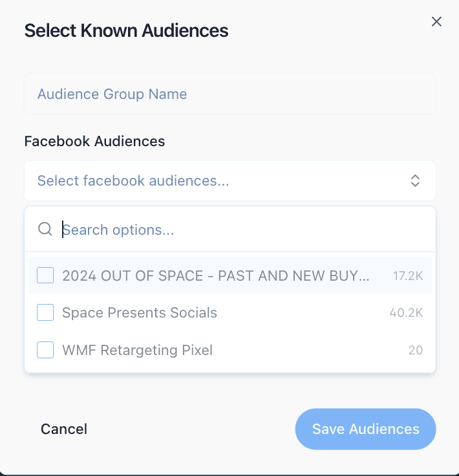Click the Facebook Audiences field label
The height and width of the screenshot is (476, 459).
pos(94,141)
